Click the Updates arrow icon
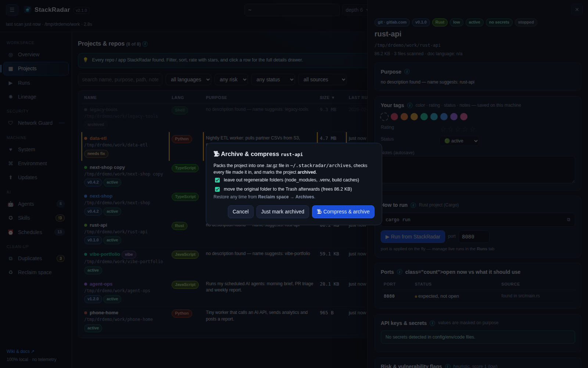Image resolution: width=588 pixels, height=368 pixels. (x=11, y=178)
